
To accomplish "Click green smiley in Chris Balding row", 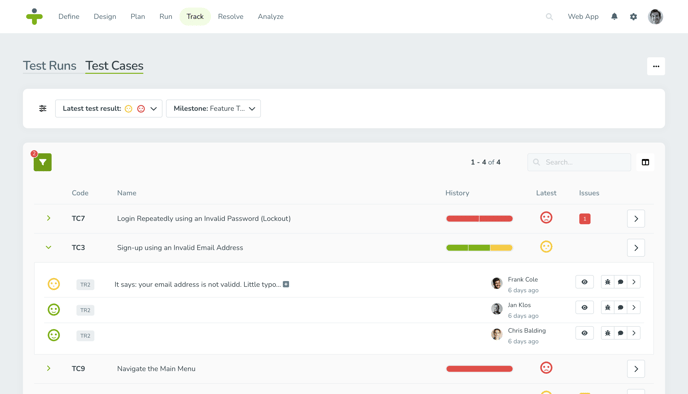I will click(x=54, y=335).
